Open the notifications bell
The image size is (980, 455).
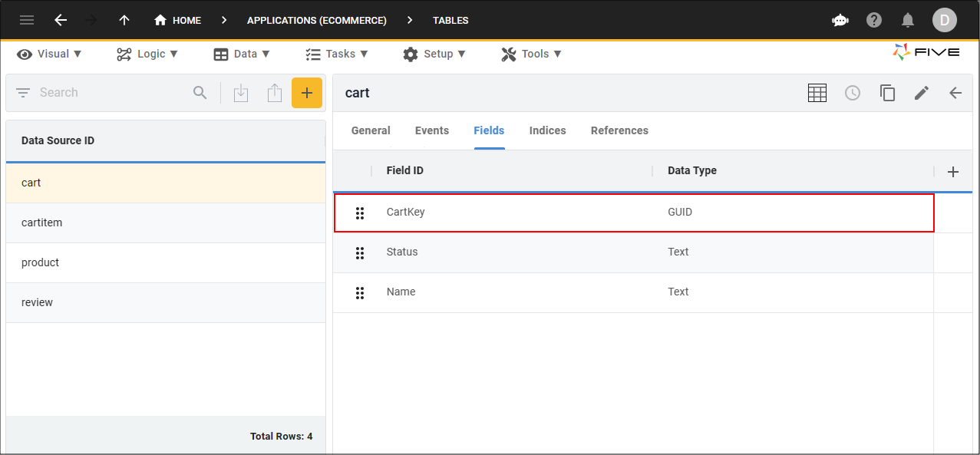click(x=908, y=20)
